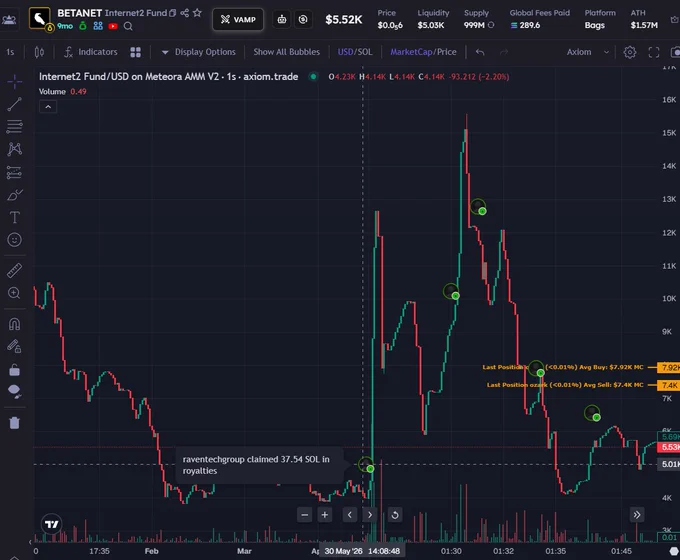Redo the chart action
680x560 pixels.
click(x=503, y=52)
